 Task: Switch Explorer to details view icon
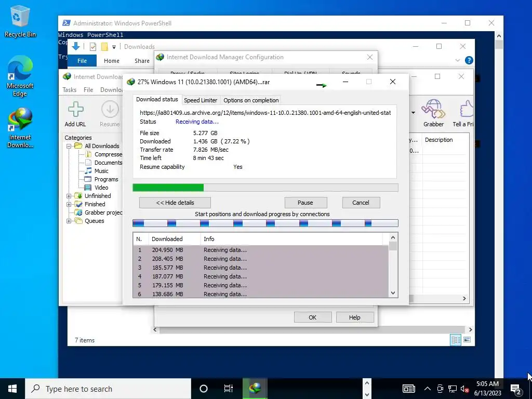pos(456,340)
